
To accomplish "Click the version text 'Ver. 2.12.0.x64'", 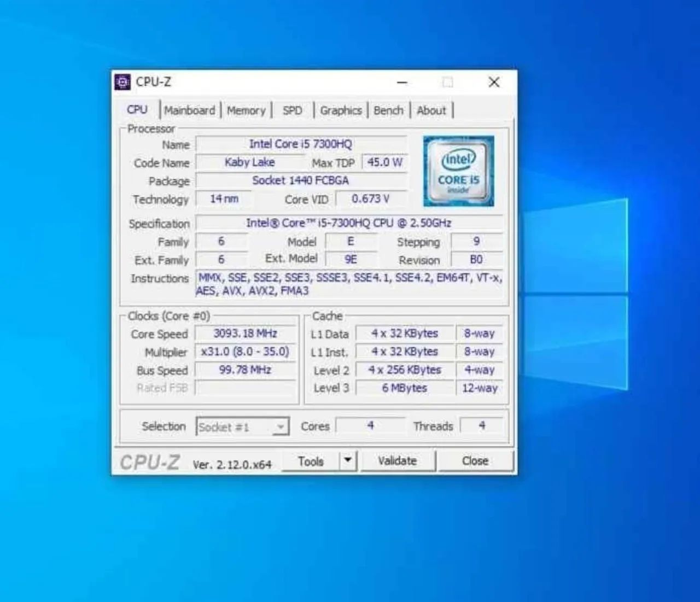I will point(232,465).
